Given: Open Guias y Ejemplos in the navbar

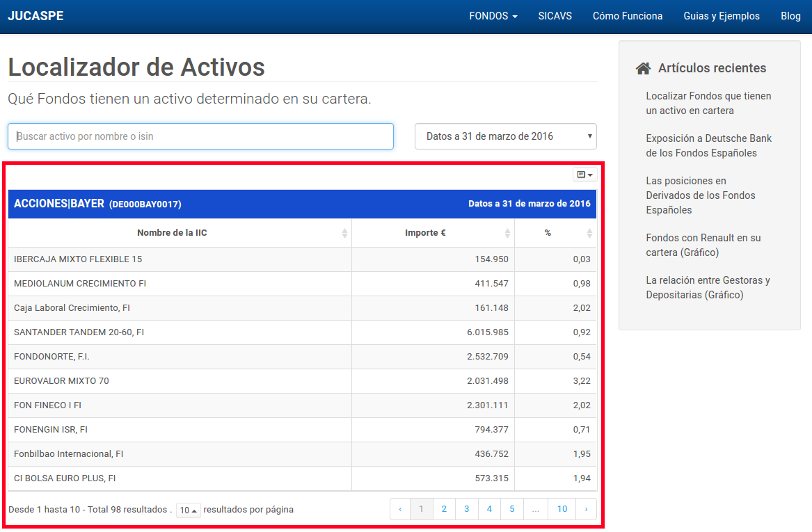Looking at the screenshot, I should pos(722,16).
